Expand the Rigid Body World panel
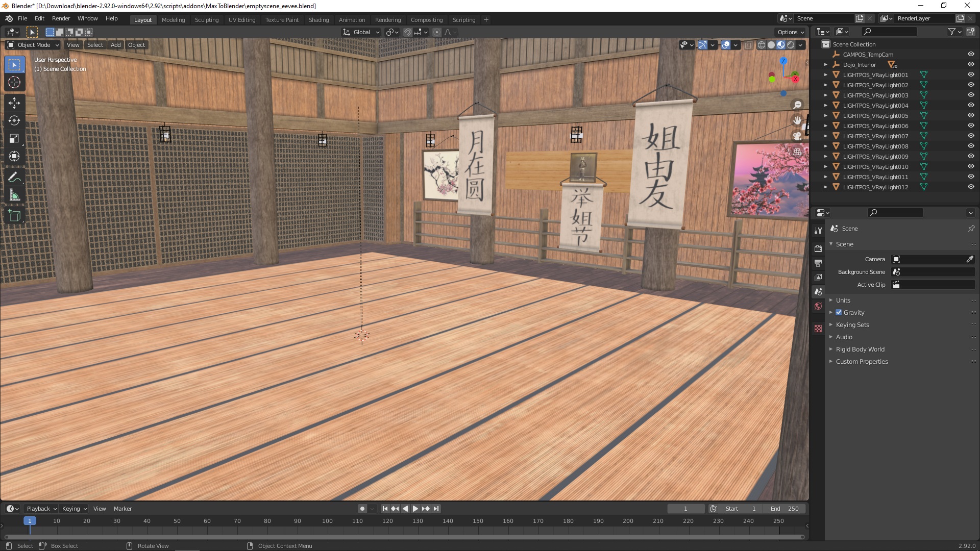The height and width of the screenshot is (551, 980). pos(860,349)
